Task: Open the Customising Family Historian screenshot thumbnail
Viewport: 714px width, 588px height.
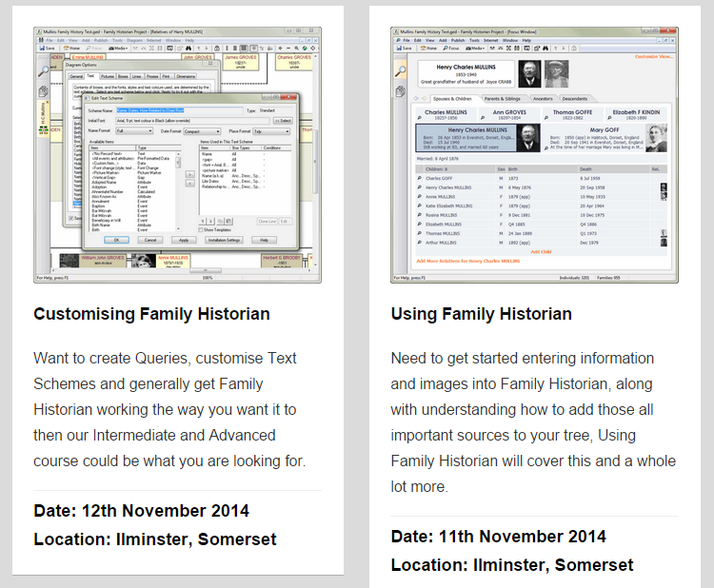Action: [x=178, y=155]
